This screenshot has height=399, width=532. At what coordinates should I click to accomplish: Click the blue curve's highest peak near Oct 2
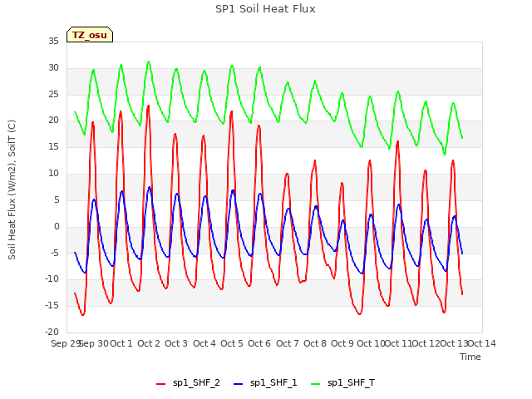tap(150, 187)
